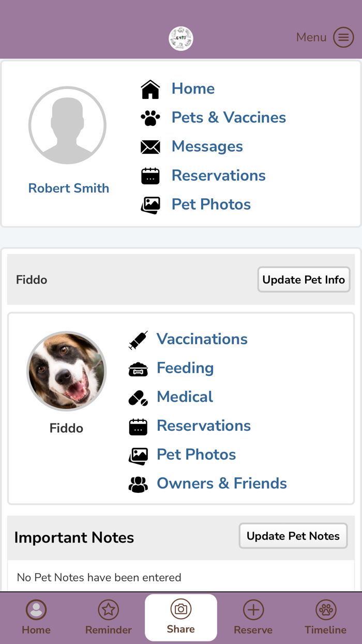Click Fiddo's profile photo

tap(67, 371)
